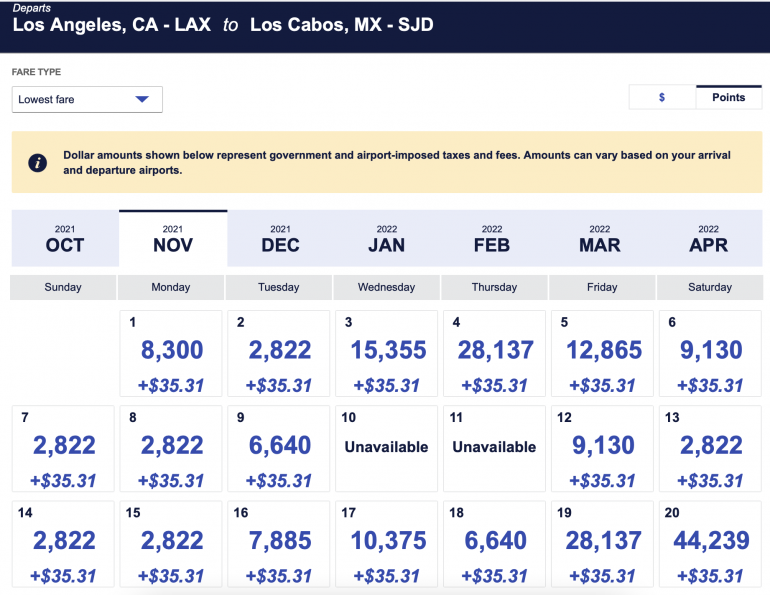Click the info icon in the yellow notice
The image size is (770, 595).
(38, 163)
